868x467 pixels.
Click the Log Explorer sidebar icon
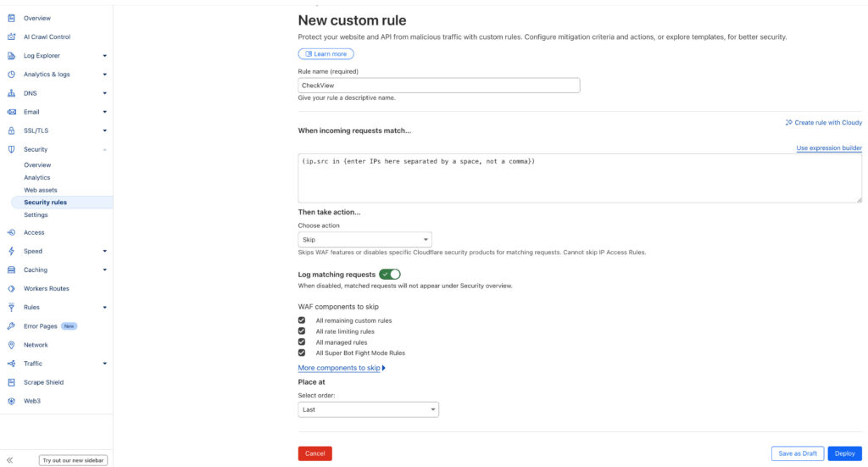coord(11,56)
